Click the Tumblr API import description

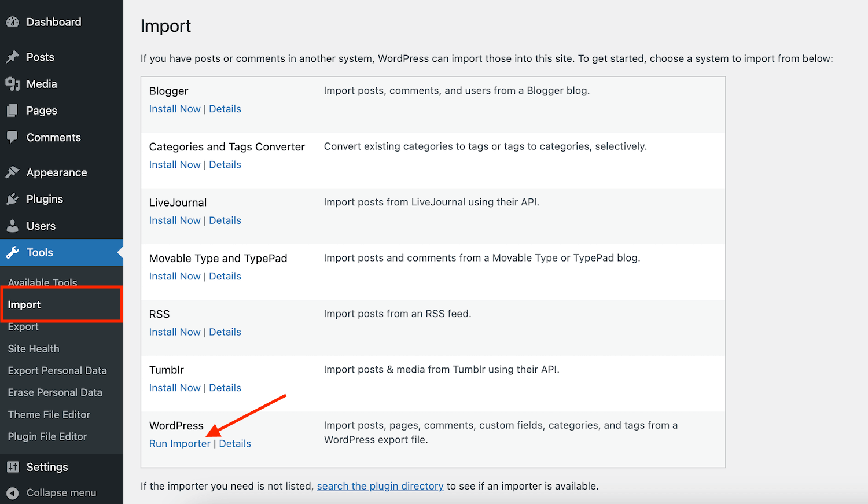[442, 369]
